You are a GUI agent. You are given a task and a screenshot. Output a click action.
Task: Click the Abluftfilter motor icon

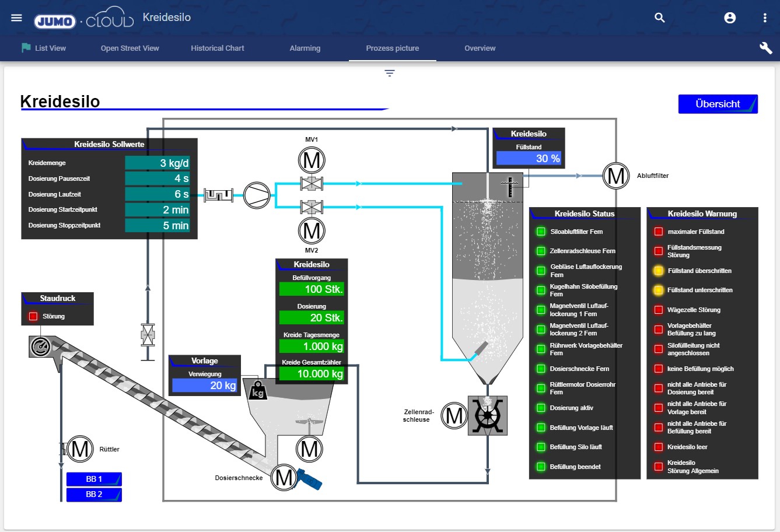[617, 175]
